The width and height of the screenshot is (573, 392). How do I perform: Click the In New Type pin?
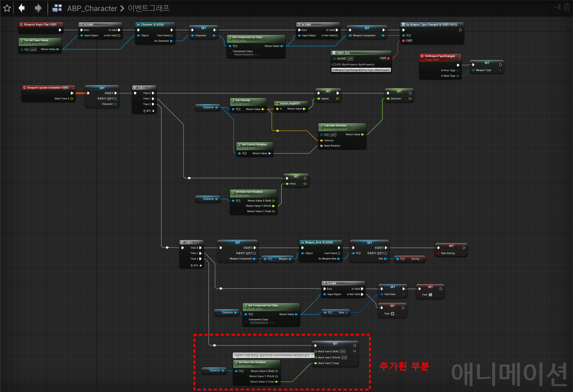click(458, 76)
